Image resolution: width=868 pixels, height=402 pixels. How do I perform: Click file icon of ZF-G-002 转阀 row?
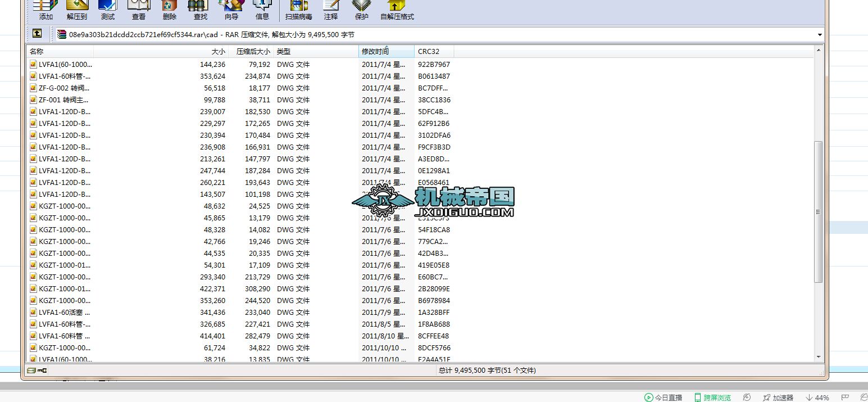coord(33,88)
